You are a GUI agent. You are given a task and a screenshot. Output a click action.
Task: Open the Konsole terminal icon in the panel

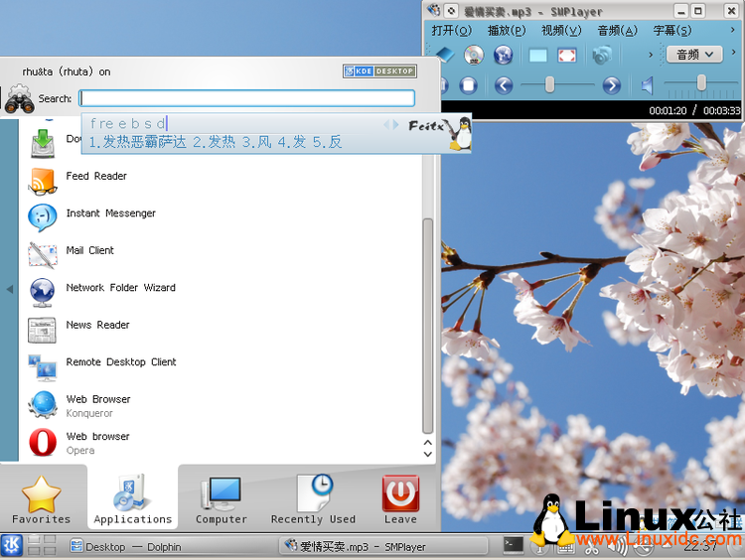coord(514,544)
